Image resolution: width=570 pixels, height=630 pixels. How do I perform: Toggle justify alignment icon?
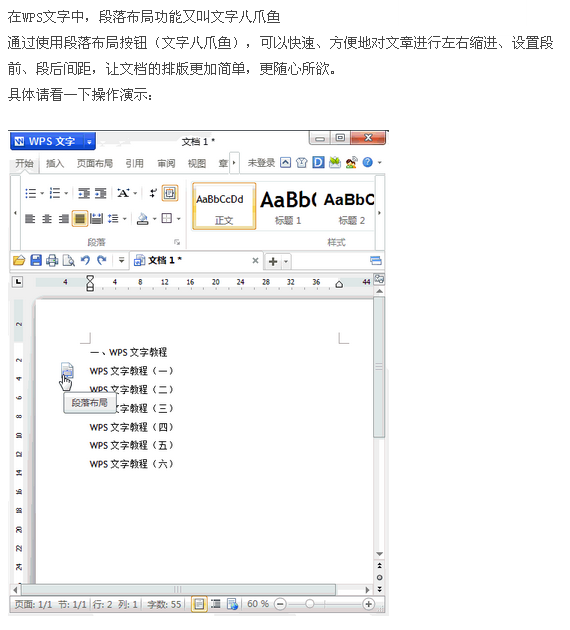pos(80,219)
